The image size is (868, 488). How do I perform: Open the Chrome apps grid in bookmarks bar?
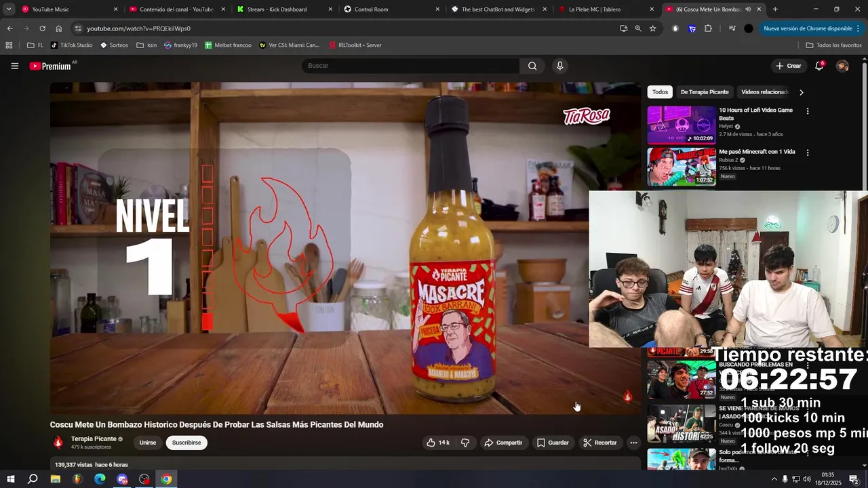coord(9,45)
